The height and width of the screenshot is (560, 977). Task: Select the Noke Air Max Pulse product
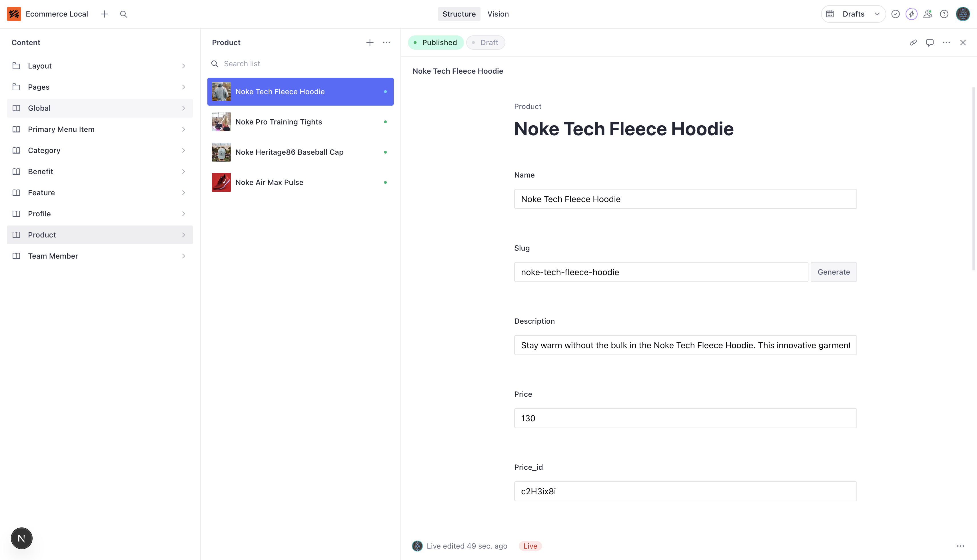tap(269, 182)
